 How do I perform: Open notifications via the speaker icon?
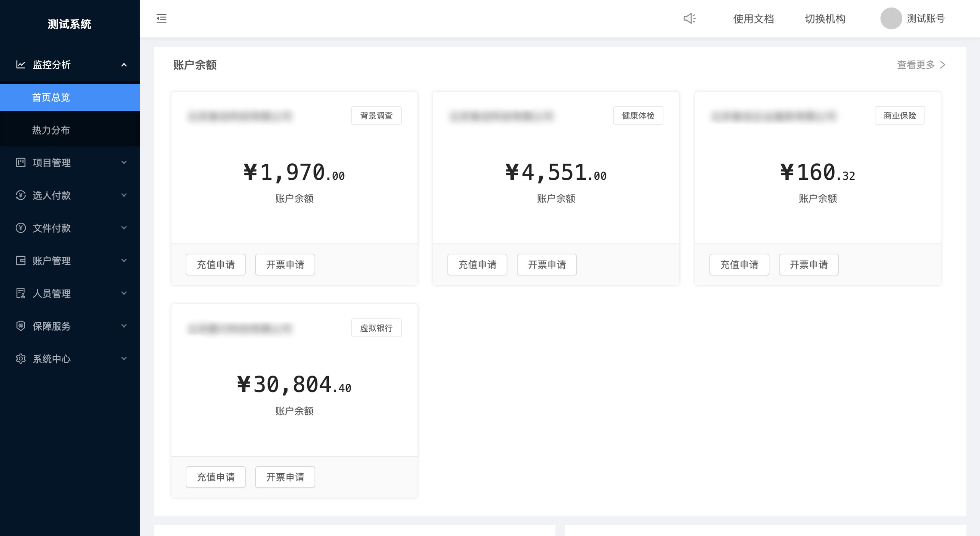(x=689, y=18)
